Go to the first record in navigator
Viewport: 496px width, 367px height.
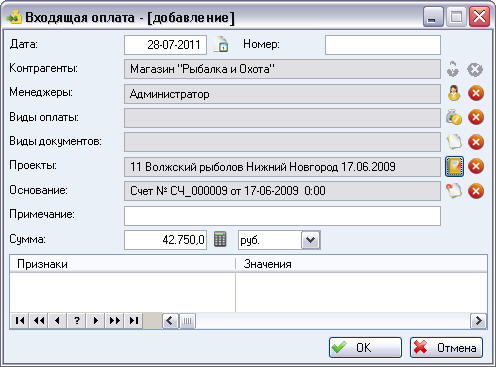(20, 321)
